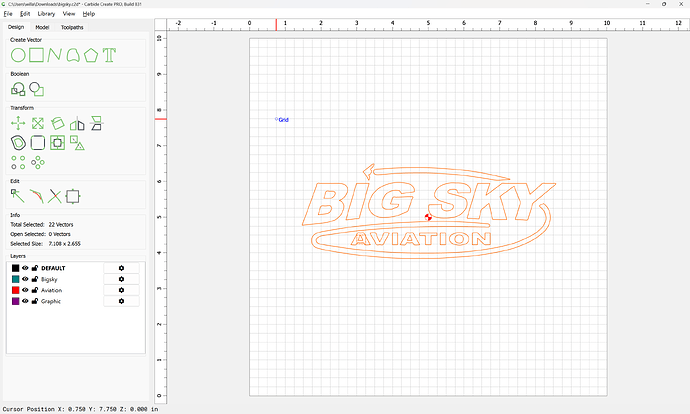Open the Group vectors tool
Image resolution: width=690 pixels, height=414 pixels.
coord(77,143)
